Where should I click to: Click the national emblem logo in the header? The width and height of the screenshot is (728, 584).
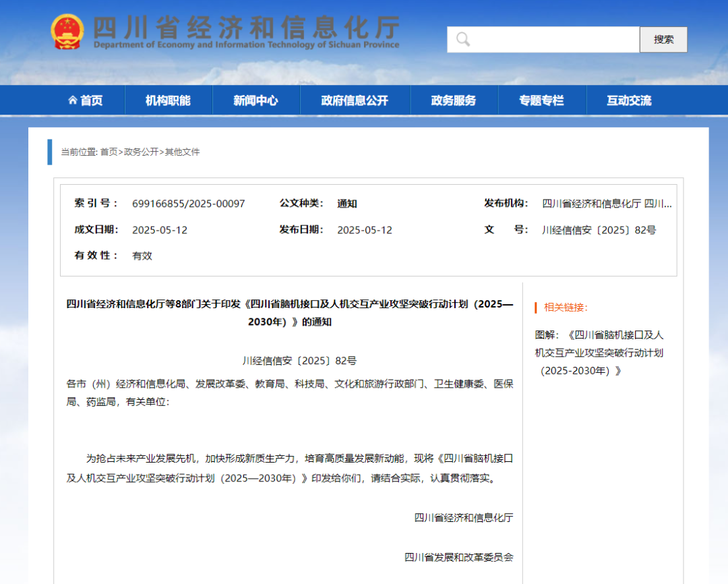tap(67, 32)
